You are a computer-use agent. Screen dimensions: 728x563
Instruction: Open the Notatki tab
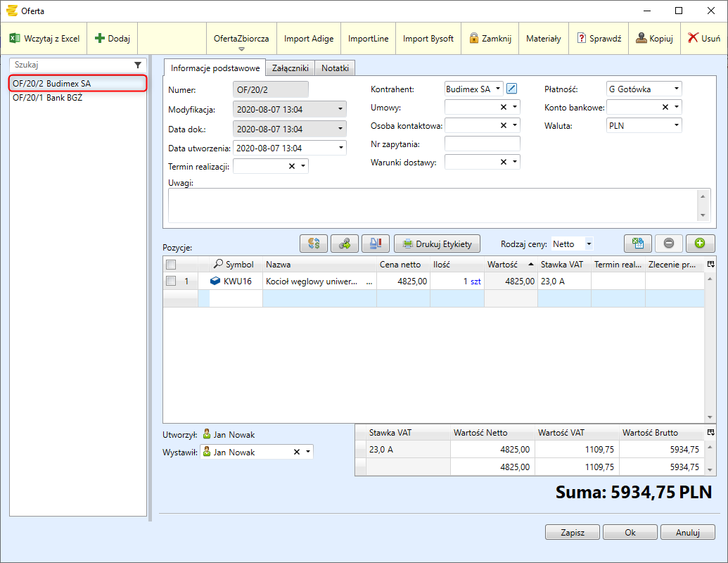(x=336, y=68)
